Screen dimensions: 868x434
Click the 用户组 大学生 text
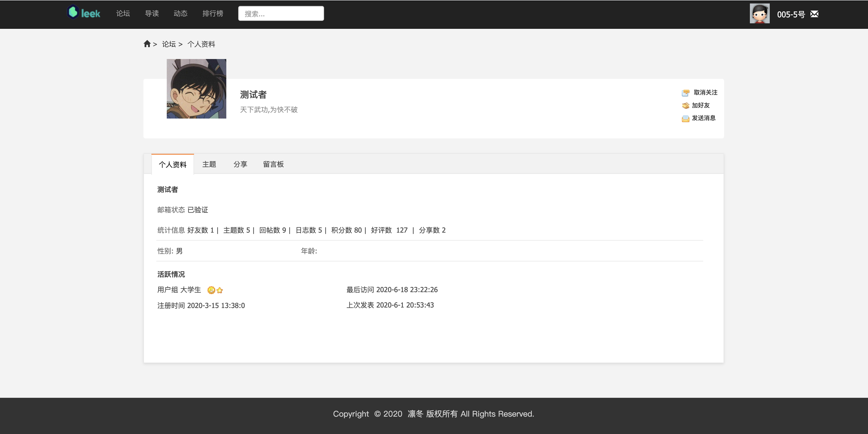(179, 290)
